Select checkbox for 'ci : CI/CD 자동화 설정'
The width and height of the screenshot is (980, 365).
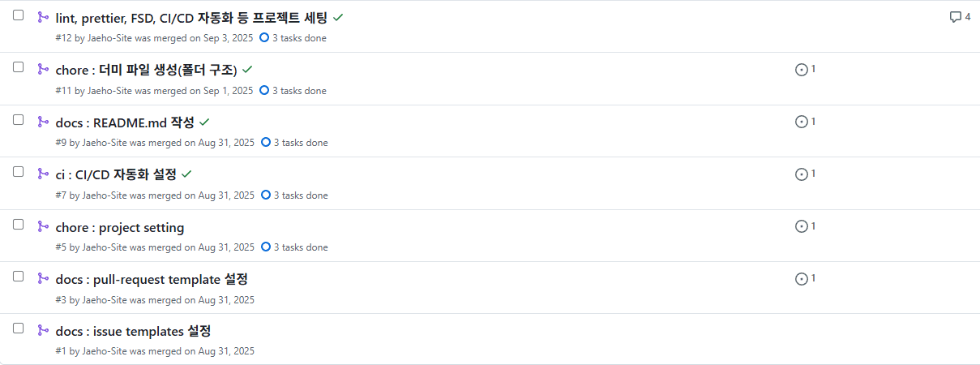point(19,172)
